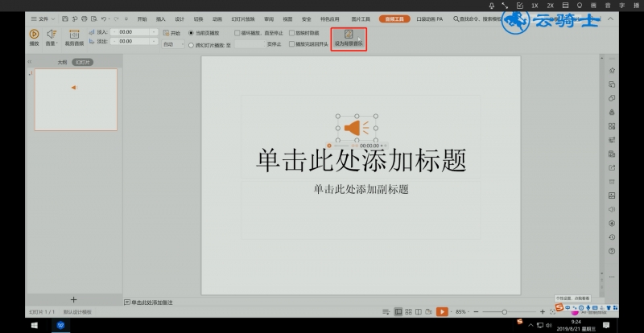Screen dimensions: 644x333
Task: Open the right sidebar picture icon
Action: point(612,195)
